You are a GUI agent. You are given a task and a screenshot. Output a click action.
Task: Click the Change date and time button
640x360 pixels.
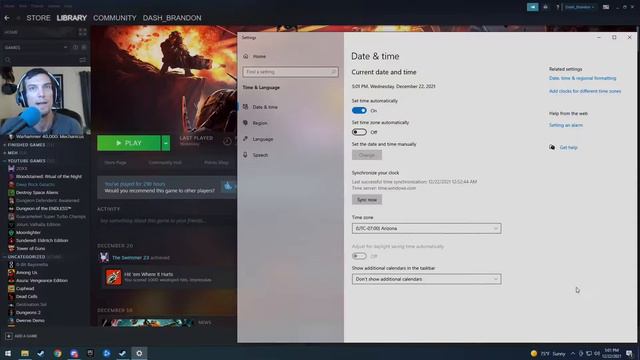point(367,155)
